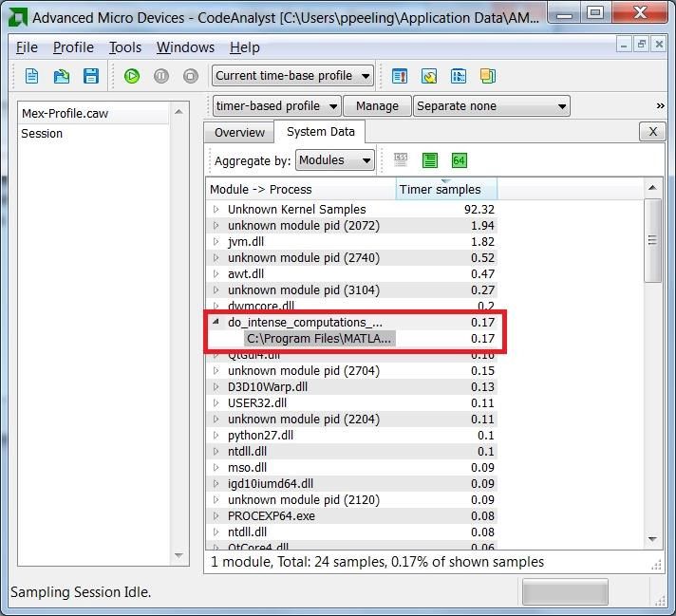676x616 pixels.
Task: Close the System Data tab panel X
Action: (652, 132)
